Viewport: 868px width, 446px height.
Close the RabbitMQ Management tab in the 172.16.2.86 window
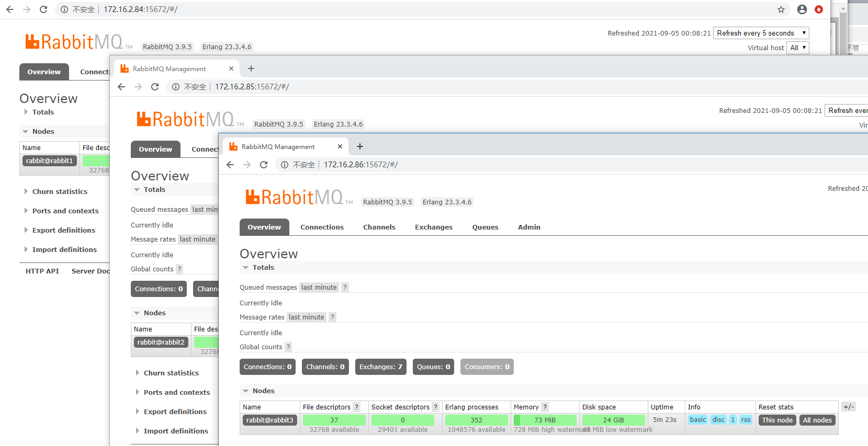coord(340,146)
